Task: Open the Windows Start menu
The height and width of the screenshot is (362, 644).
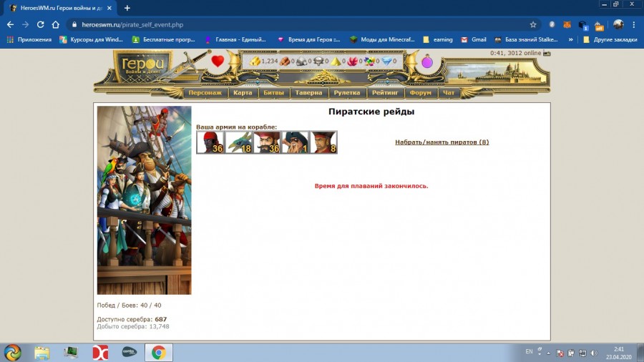Action: tap(13, 353)
